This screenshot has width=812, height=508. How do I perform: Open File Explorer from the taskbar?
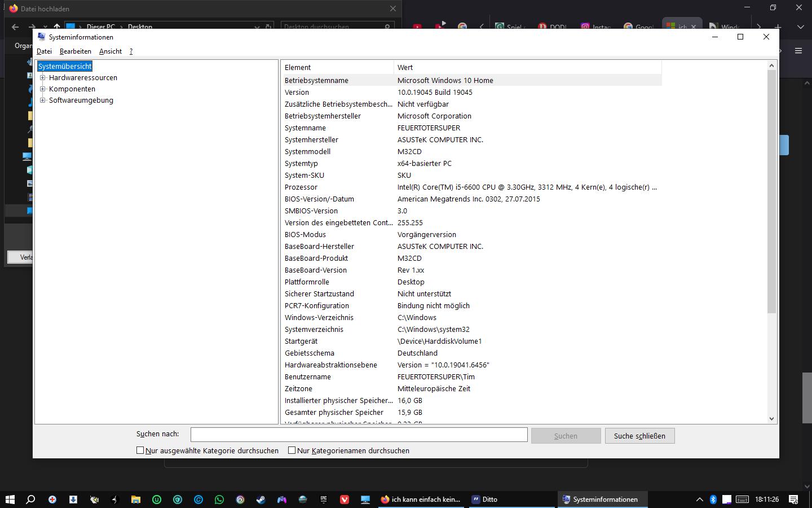[135, 500]
